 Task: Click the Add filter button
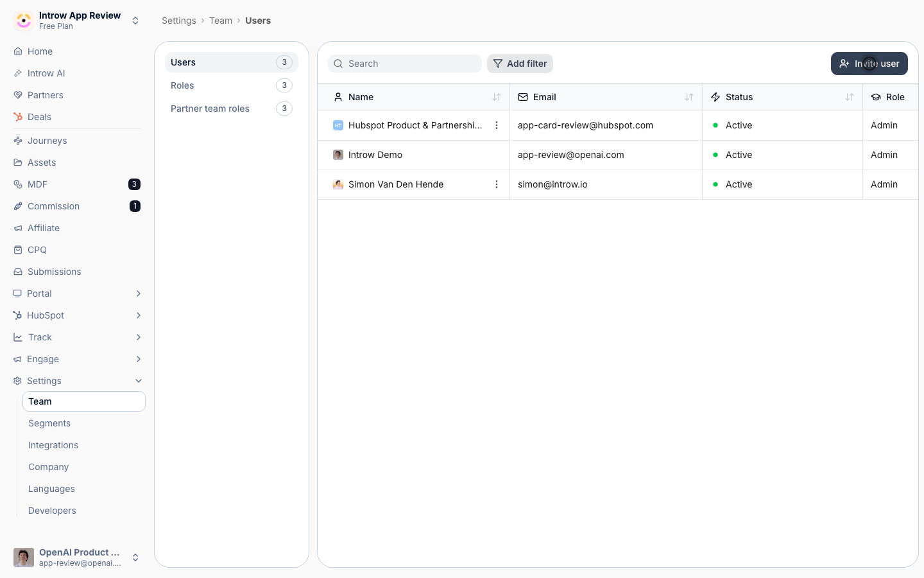point(520,64)
